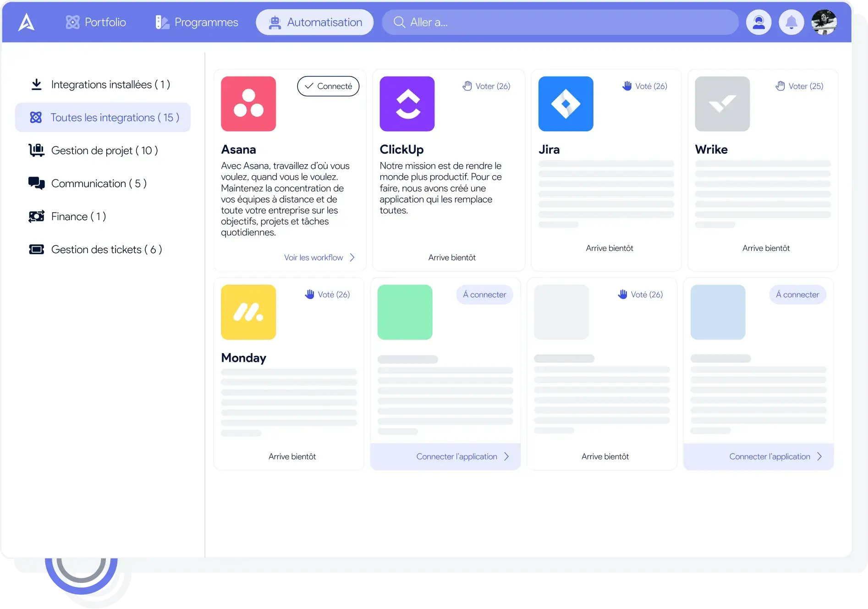Image resolution: width=868 pixels, height=609 pixels.
Task: Click the raised hand icon on Wrike card
Action: pos(780,86)
